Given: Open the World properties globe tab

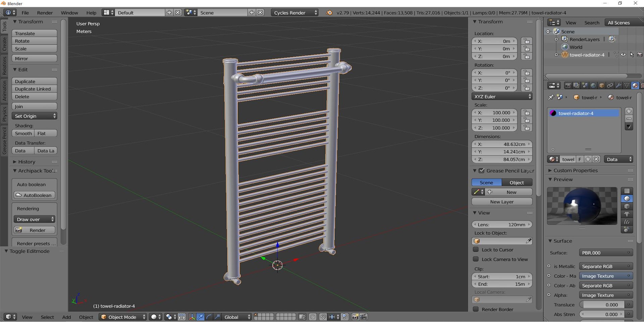Looking at the screenshot, I should (x=593, y=86).
